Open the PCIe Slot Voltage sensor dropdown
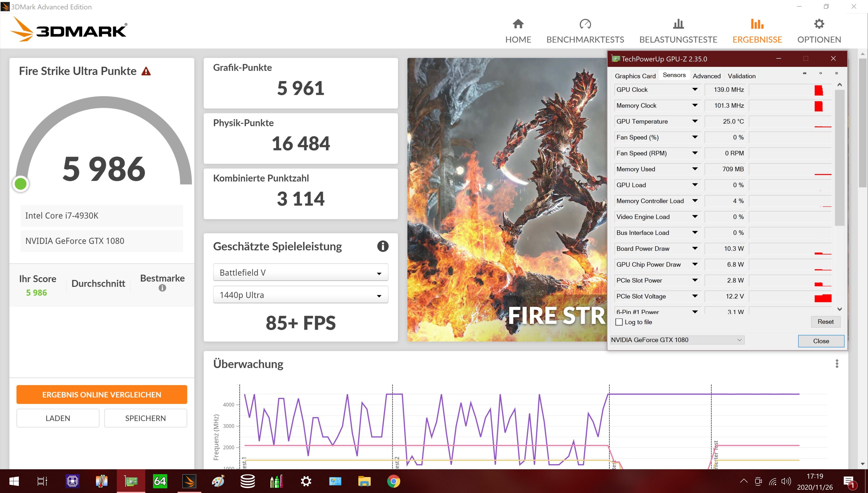This screenshot has height=493, width=868. (x=695, y=296)
